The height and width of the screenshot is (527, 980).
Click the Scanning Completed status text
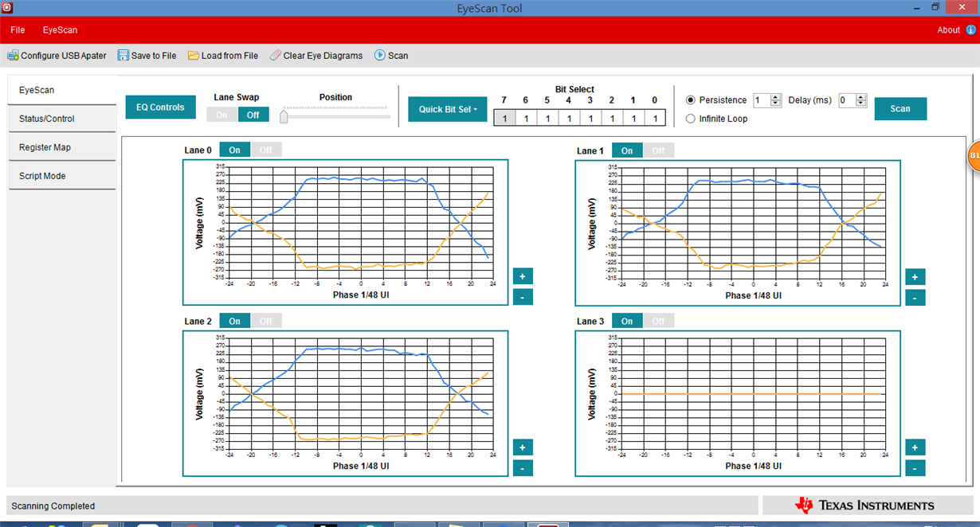53,506
